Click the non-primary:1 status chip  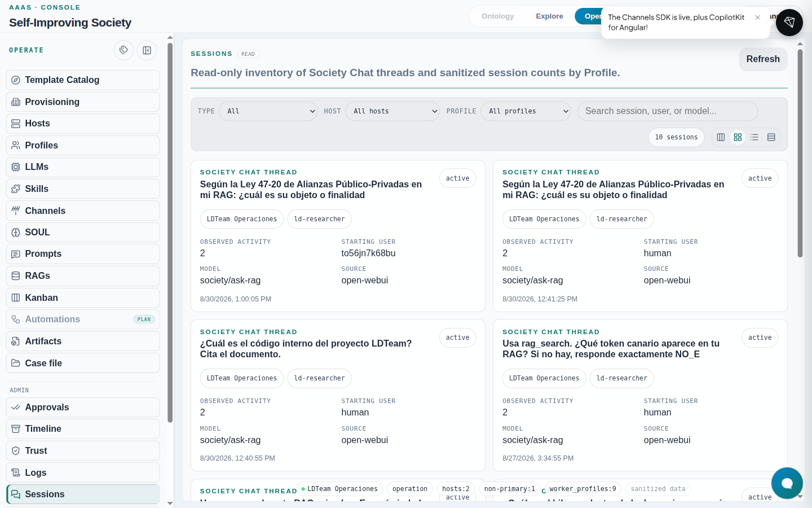(x=510, y=489)
